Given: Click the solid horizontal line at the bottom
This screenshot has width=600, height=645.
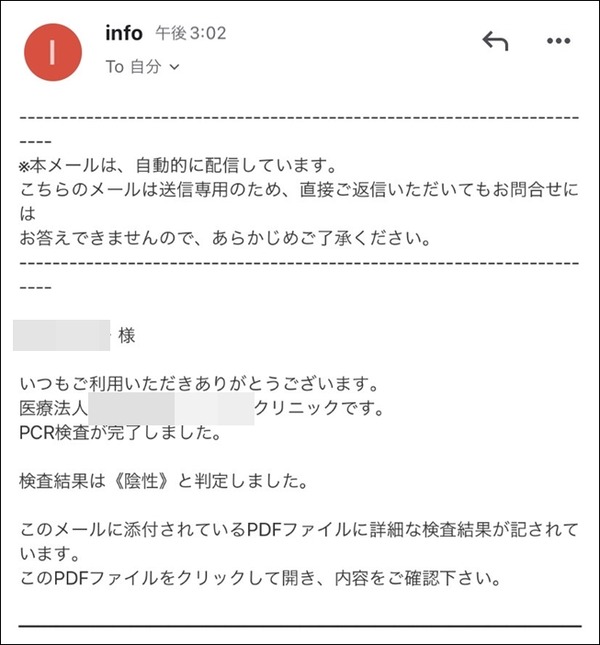Looking at the screenshot, I should pyautogui.click(x=300, y=626).
